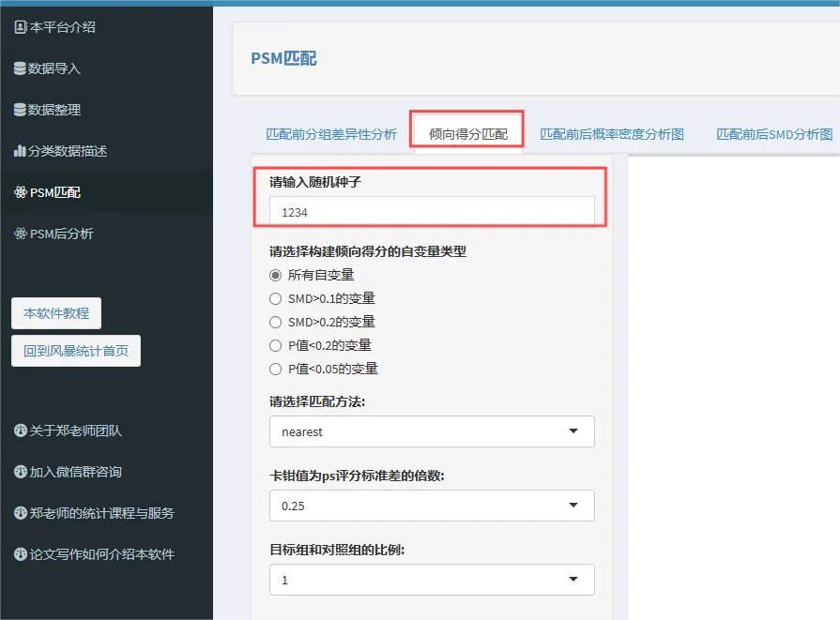840x620 pixels.
Task: Click the 卡钳值为ps评分标准差的倍数 label
Action: 357,476
